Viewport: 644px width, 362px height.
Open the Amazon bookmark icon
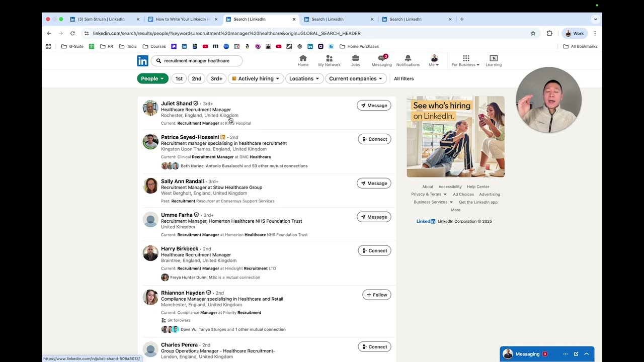point(247,46)
